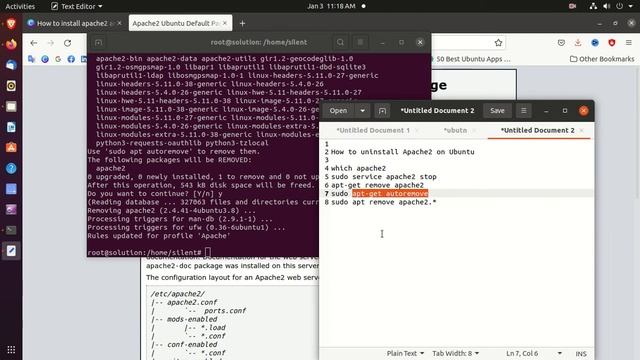
Task: Close the Apache2 Ubuntu Default Page tab
Action: 224,23
